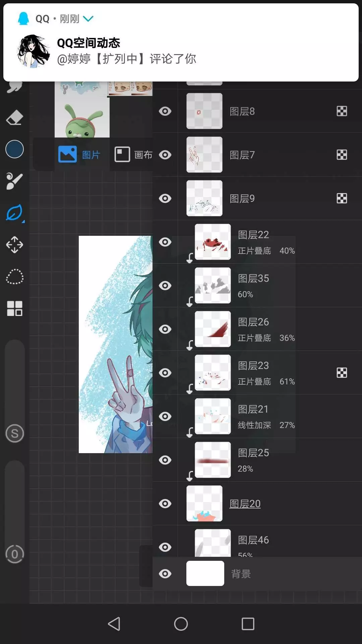Expand the QQ notification chevron
Image resolution: width=362 pixels, height=644 pixels.
point(88,19)
